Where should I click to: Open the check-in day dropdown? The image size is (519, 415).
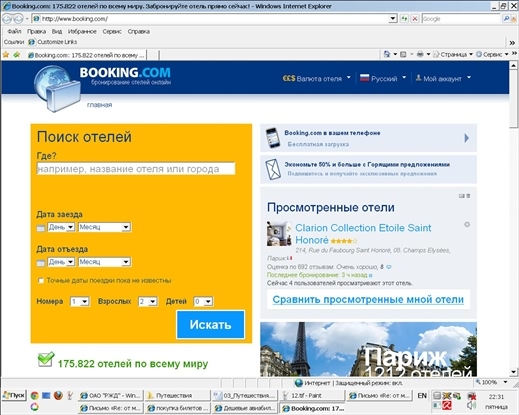[x=61, y=227]
